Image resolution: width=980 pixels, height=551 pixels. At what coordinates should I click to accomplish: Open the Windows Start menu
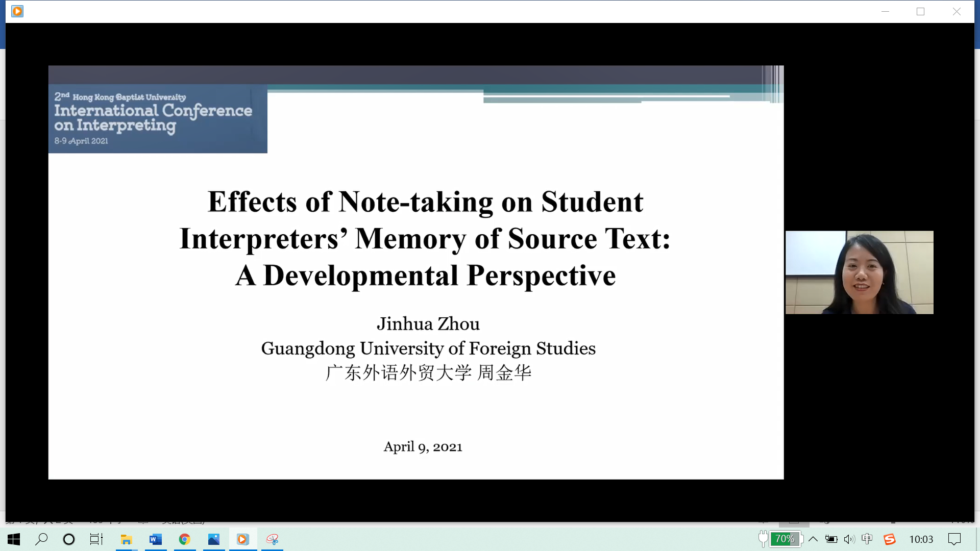(x=14, y=539)
